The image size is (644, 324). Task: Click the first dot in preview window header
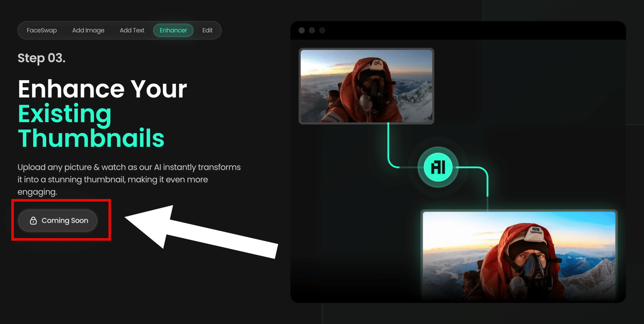pyautogui.click(x=302, y=30)
